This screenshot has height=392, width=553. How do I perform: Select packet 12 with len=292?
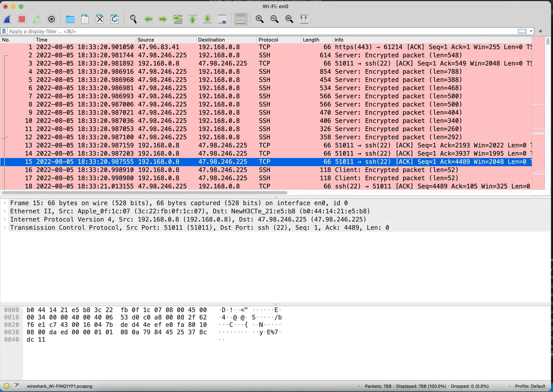[x=266, y=137]
